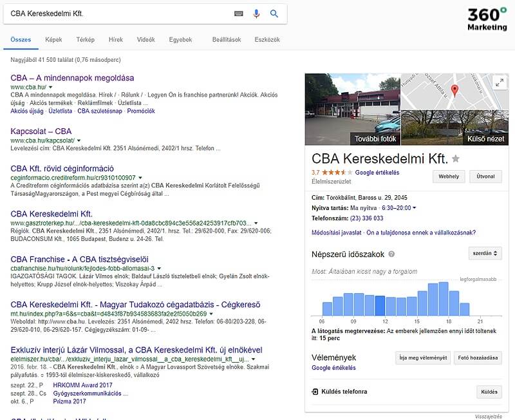Click the 'Akciós újság' sitelink
The width and height of the screenshot is (515, 420).
[27, 111]
